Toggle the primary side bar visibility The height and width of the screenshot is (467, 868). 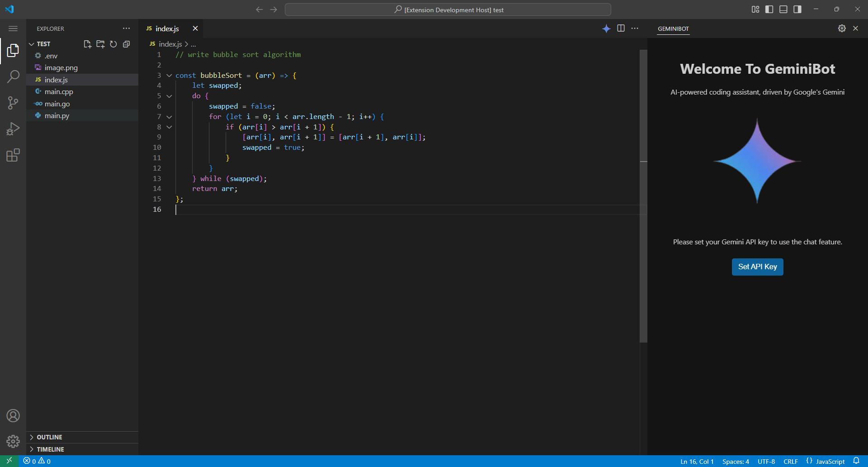click(769, 10)
